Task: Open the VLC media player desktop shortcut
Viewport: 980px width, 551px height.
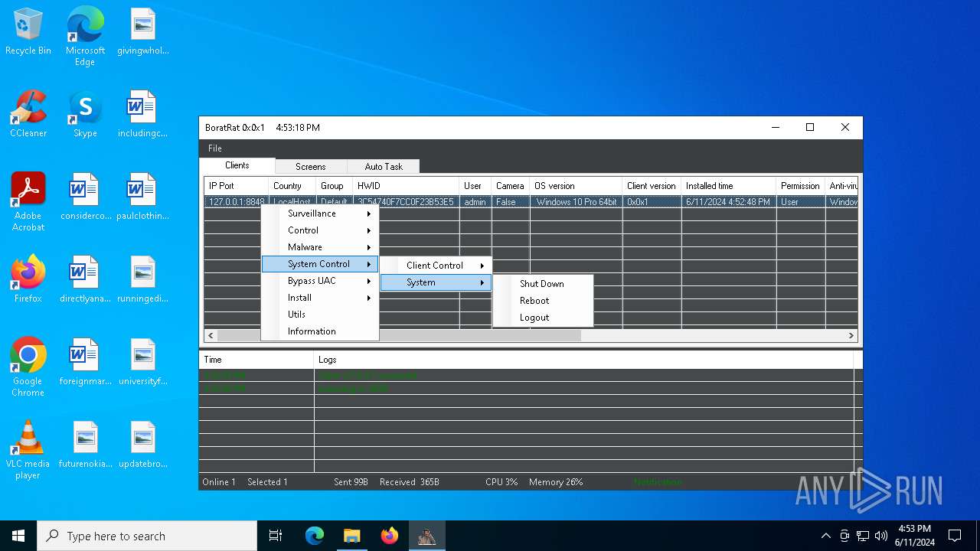Action: pyautogui.click(x=28, y=450)
